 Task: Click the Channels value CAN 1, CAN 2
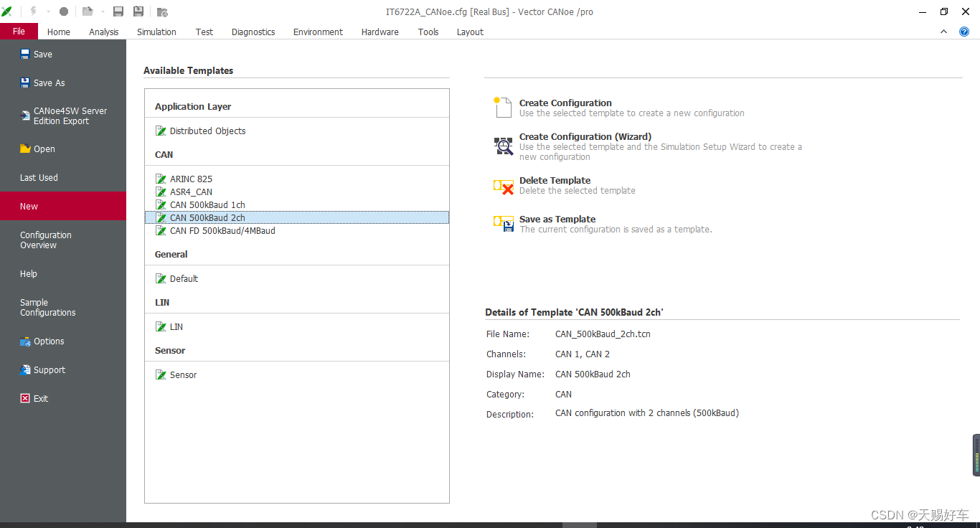583,354
